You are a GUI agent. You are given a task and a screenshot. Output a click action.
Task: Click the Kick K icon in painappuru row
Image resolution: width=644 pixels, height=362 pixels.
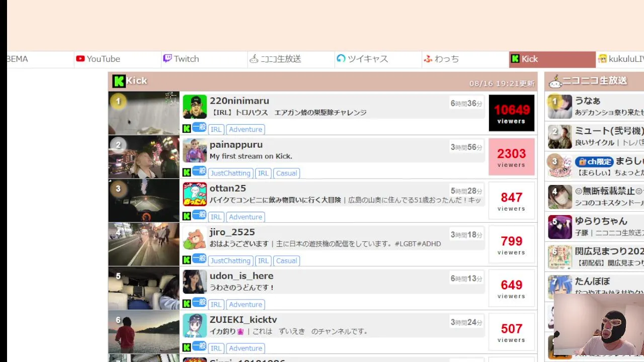click(187, 172)
